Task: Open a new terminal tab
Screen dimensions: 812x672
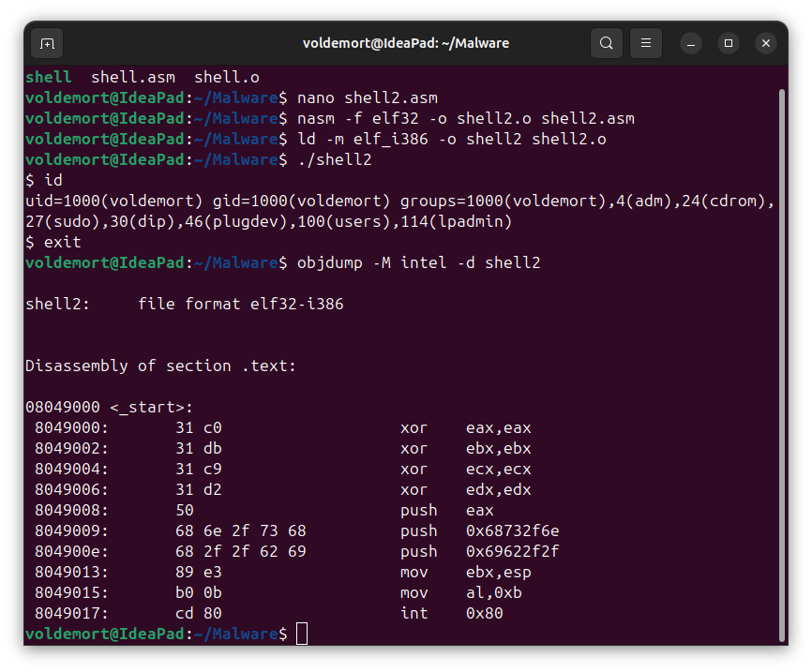Action: click(x=47, y=43)
